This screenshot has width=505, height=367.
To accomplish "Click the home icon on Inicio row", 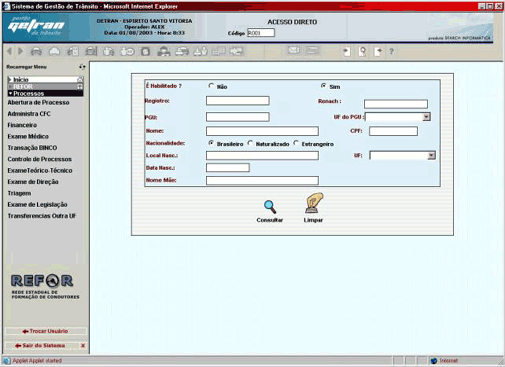I will pos(80,79).
